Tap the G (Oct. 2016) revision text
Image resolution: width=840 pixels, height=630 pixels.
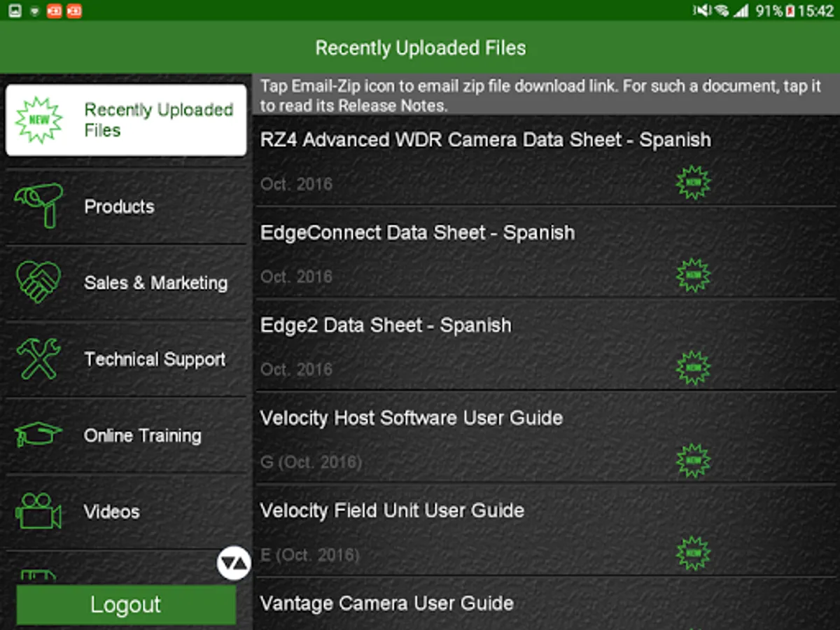tap(311, 462)
